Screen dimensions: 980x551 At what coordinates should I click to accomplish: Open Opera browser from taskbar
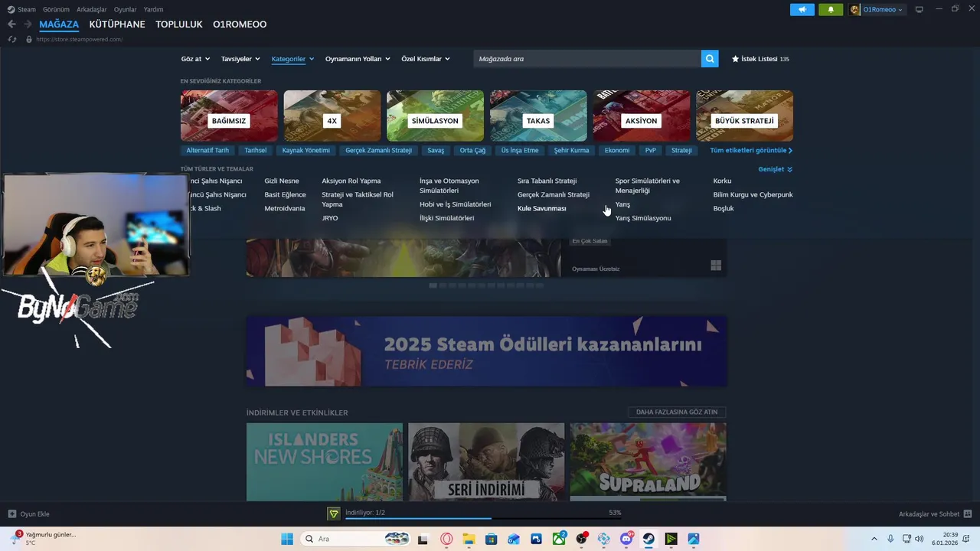pyautogui.click(x=446, y=539)
